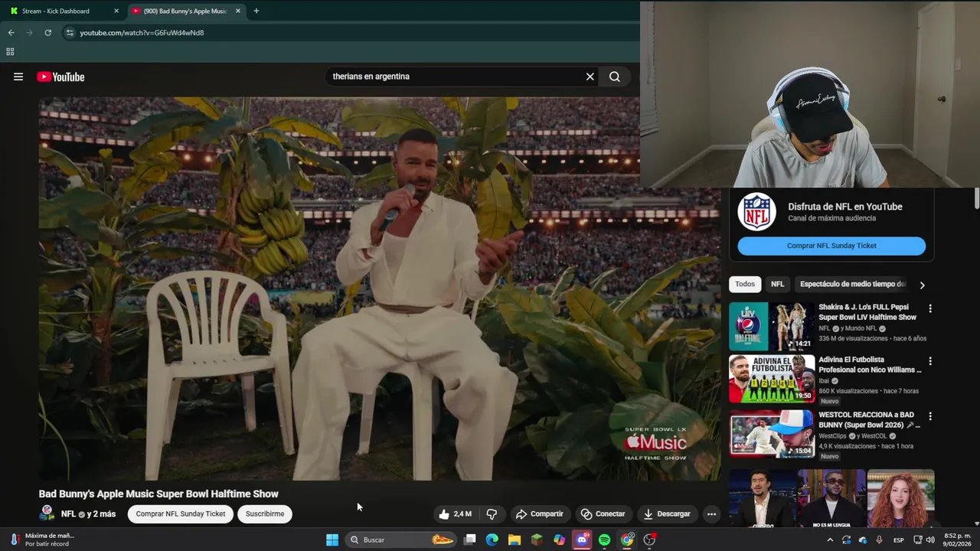Open weather widget Máxima de mañana
The image size is (980, 551).
pos(41,540)
